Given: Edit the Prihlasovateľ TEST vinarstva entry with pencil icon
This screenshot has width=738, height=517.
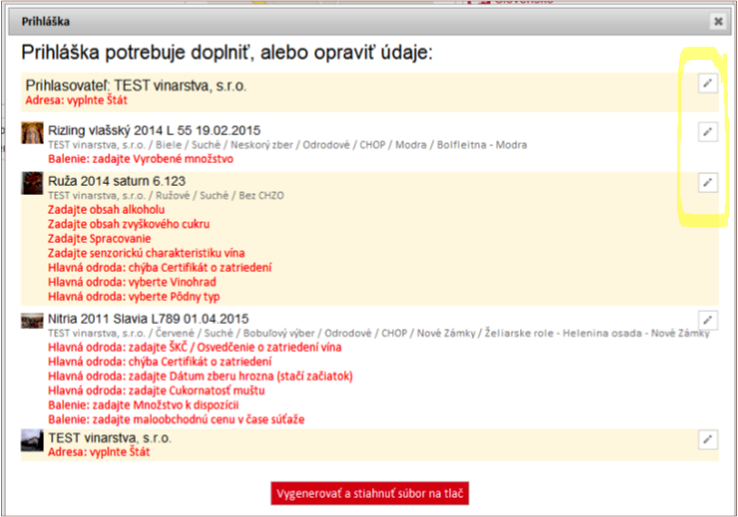Looking at the screenshot, I should pyautogui.click(x=707, y=84).
